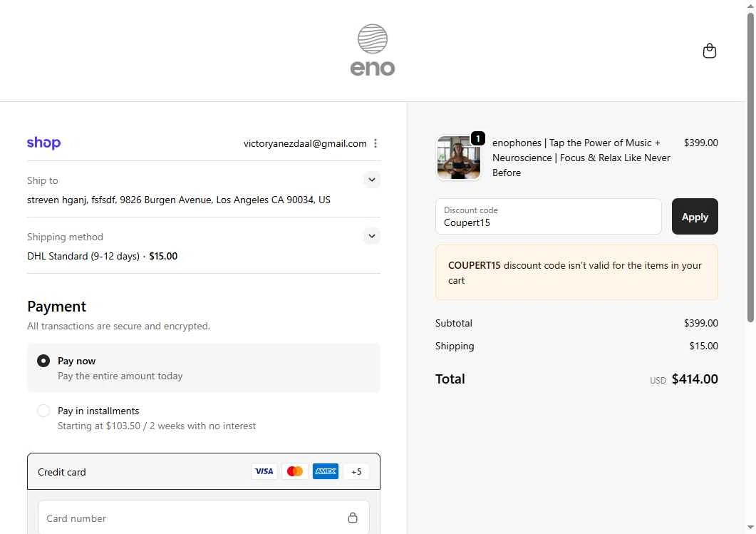Focus the Card number input field
756x534 pixels.
point(204,518)
